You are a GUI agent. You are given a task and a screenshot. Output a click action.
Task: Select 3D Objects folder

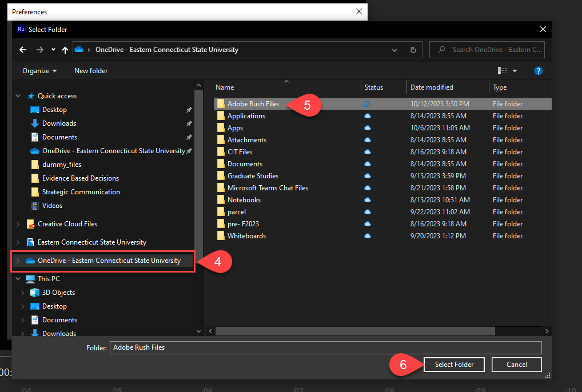(58, 293)
